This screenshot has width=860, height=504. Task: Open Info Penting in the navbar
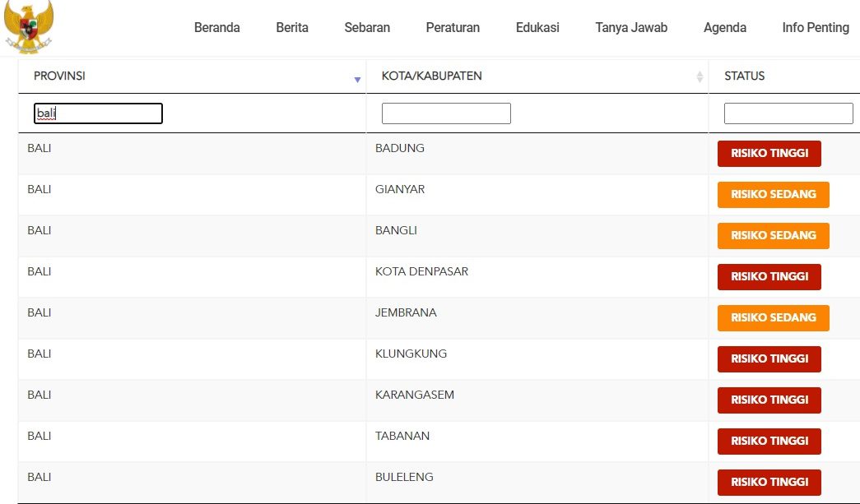[x=816, y=28]
